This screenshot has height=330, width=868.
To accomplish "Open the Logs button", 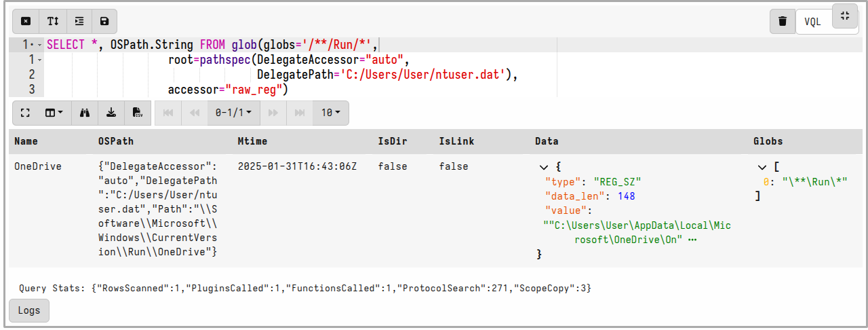I will pos(29,310).
